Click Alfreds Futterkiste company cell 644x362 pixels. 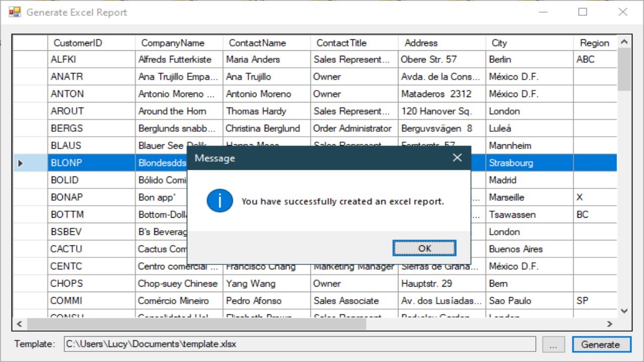[x=179, y=59]
